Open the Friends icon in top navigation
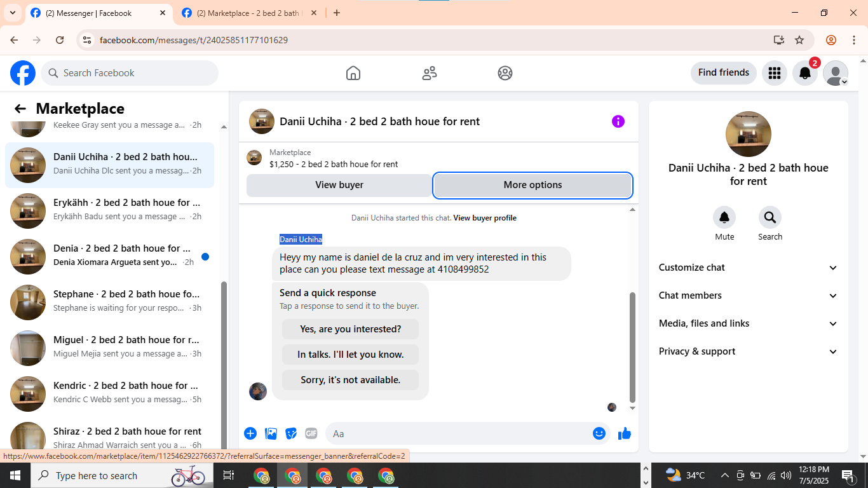Image resolution: width=868 pixels, height=488 pixels. 430,73
